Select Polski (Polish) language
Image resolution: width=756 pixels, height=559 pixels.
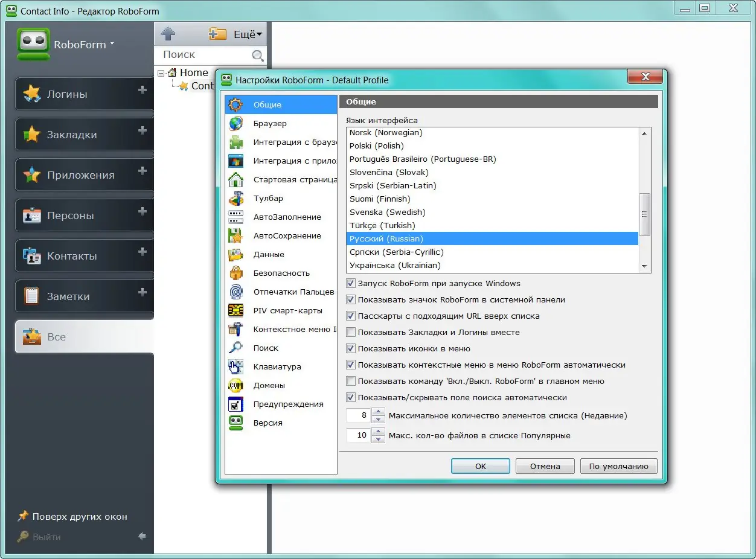click(x=492, y=145)
